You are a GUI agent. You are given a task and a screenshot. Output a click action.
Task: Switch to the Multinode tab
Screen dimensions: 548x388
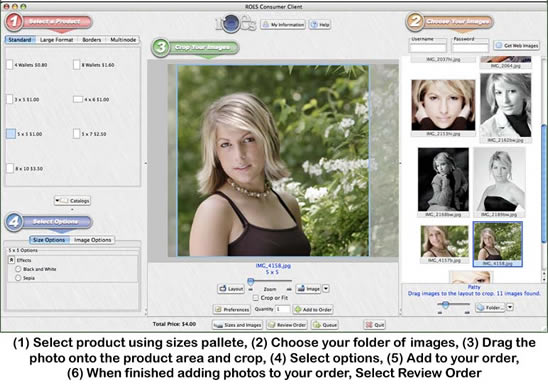pos(123,40)
